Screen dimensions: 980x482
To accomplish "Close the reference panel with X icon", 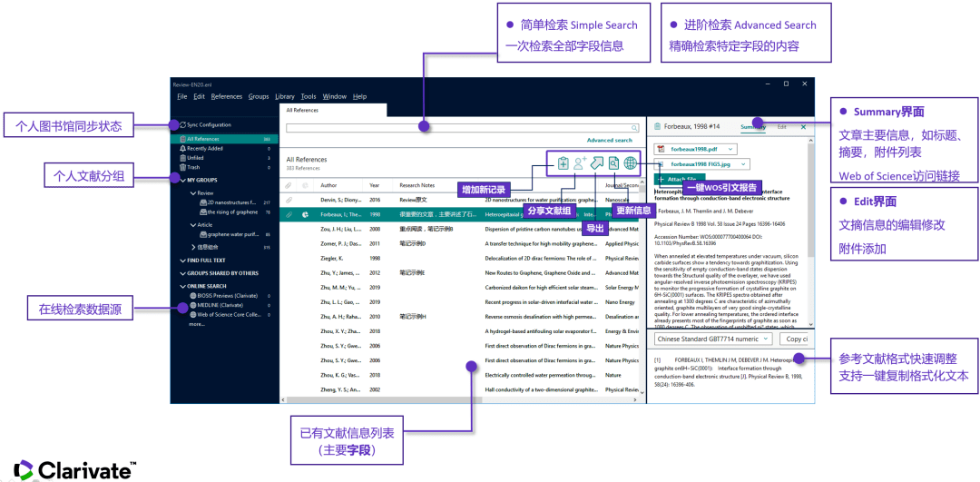I will (x=804, y=127).
